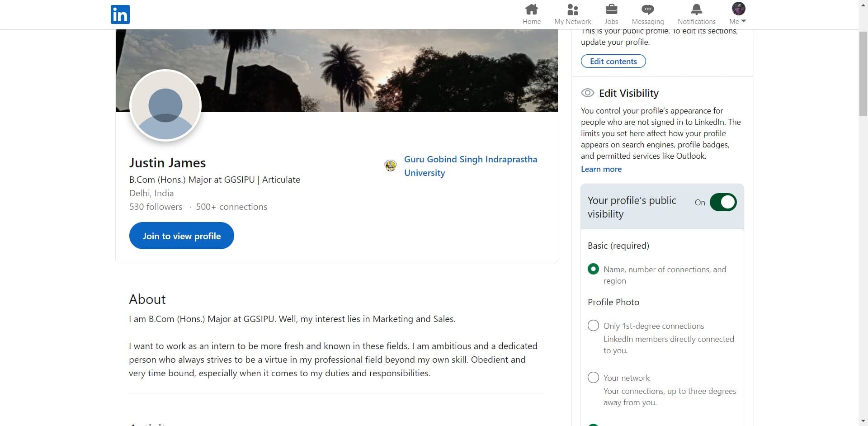Open Notifications bell icon
This screenshot has height=426, width=868.
696,9
